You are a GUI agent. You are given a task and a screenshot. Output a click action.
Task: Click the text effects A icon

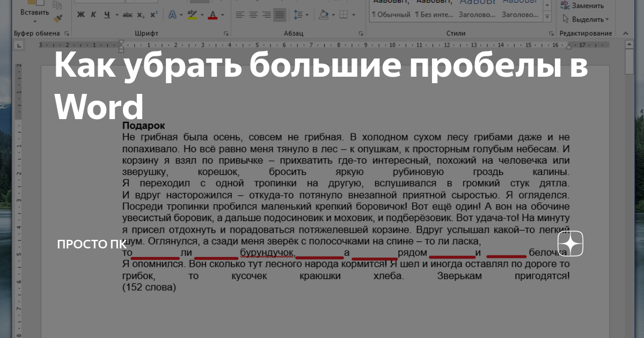point(172,14)
